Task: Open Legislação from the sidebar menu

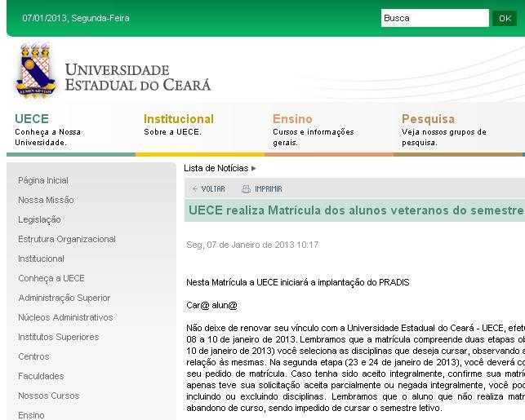Action: pos(39,219)
